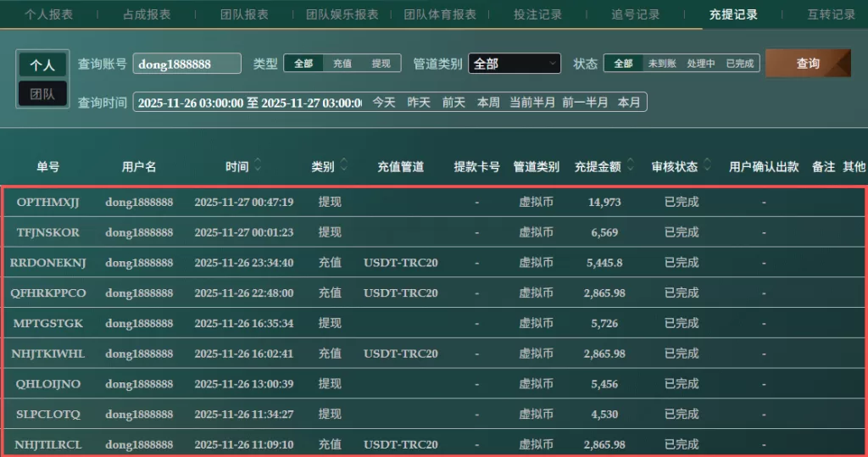Screen dimensions: 868x457
Task: Filter type by 提现
Action: (x=381, y=64)
